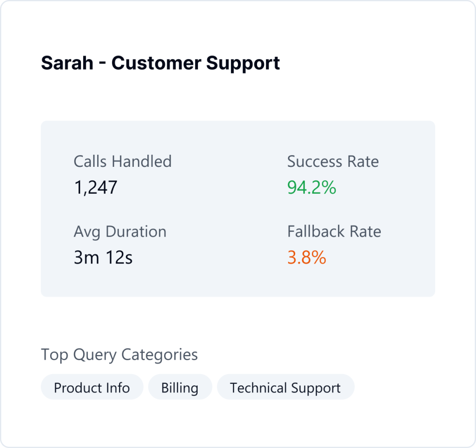
Task: Select the green 94.2% success value
Action: point(311,187)
